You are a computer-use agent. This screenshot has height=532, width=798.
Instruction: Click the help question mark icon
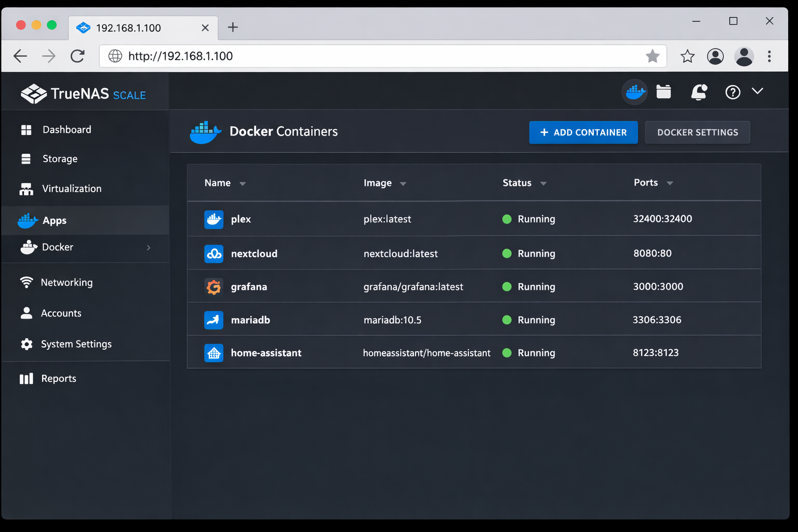tap(733, 92)
